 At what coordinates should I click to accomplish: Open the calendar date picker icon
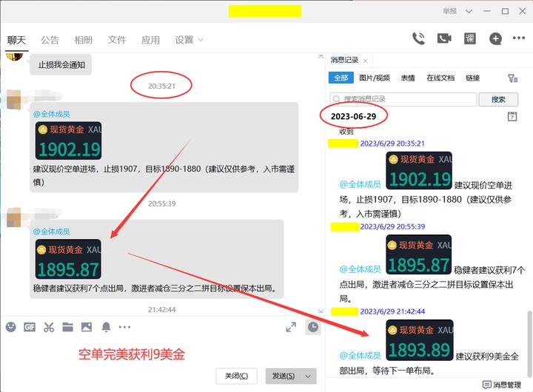click(x=512, y=117)
